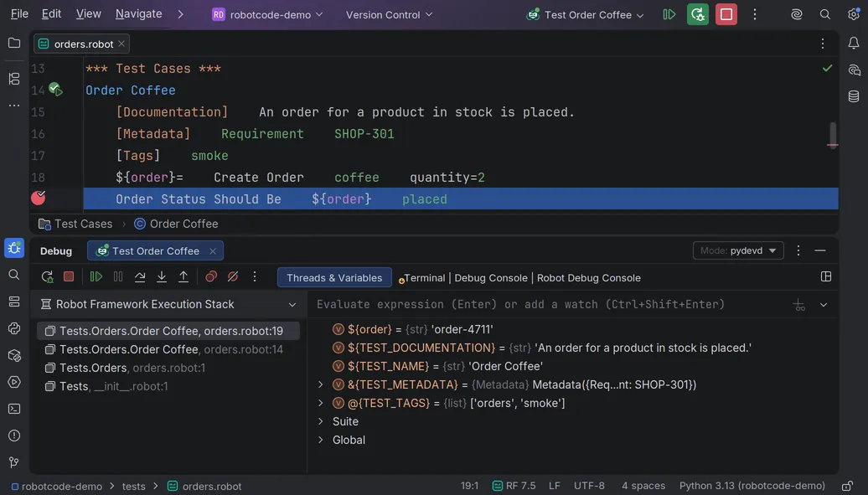This screenshot has width=868, height=495.
Task: Open the Navigate menu
Action: 138,14
